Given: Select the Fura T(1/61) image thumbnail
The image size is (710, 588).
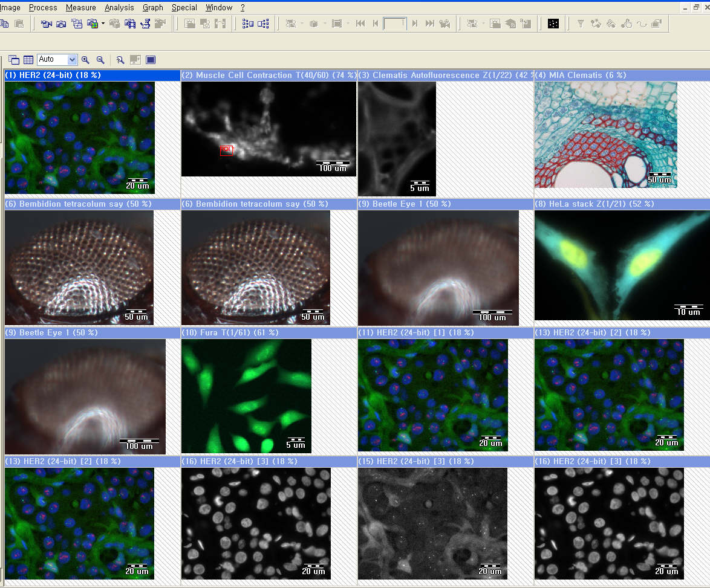Looking at the screenshot, I should pos(246,396).
